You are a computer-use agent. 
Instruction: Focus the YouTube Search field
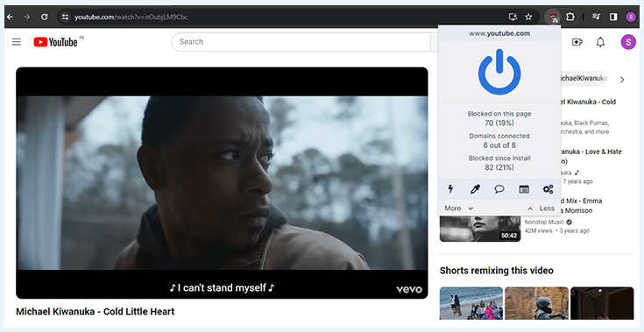click(302, 42)
